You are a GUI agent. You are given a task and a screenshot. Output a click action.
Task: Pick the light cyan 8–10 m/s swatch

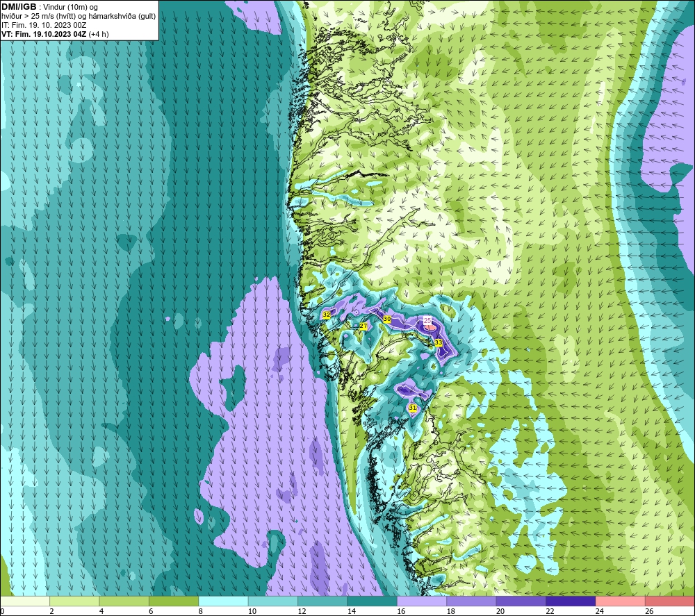tap(223, 601)
